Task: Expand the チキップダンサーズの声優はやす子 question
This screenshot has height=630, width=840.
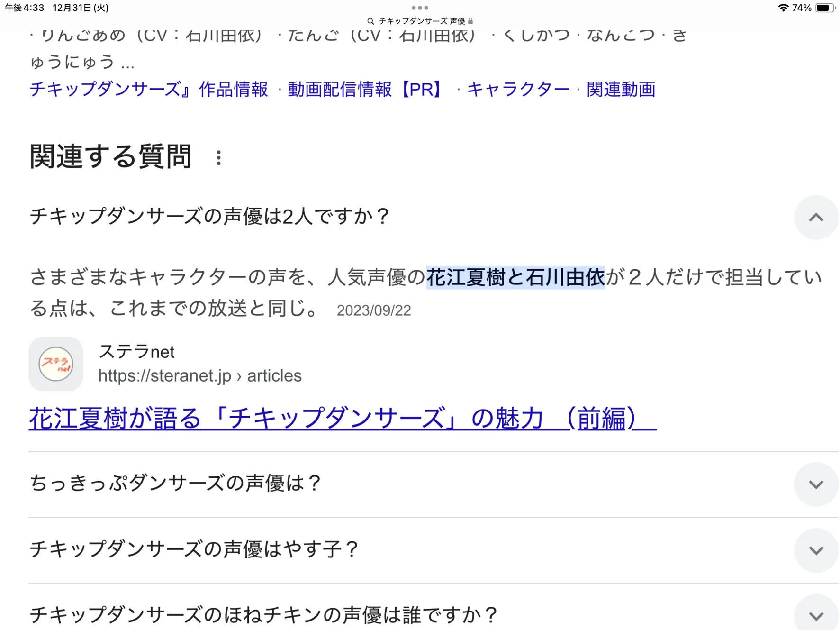Action: pyautogui.click(x=816, y=550)
